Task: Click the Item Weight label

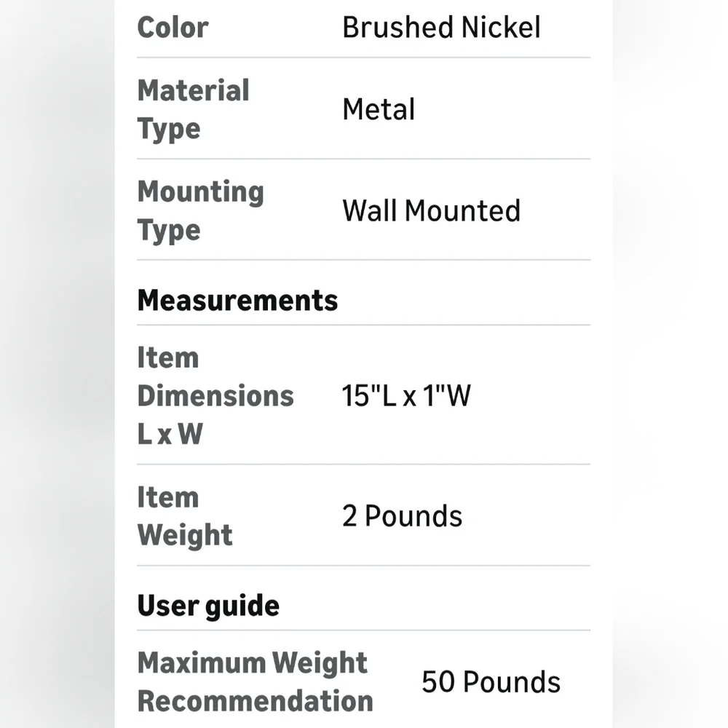Action: [185, 516]
